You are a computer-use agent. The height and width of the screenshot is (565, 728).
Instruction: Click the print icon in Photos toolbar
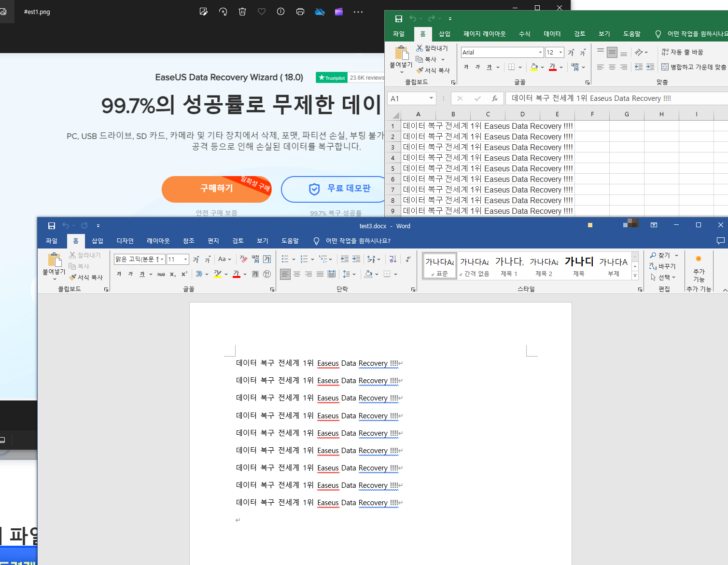point(300,12)
